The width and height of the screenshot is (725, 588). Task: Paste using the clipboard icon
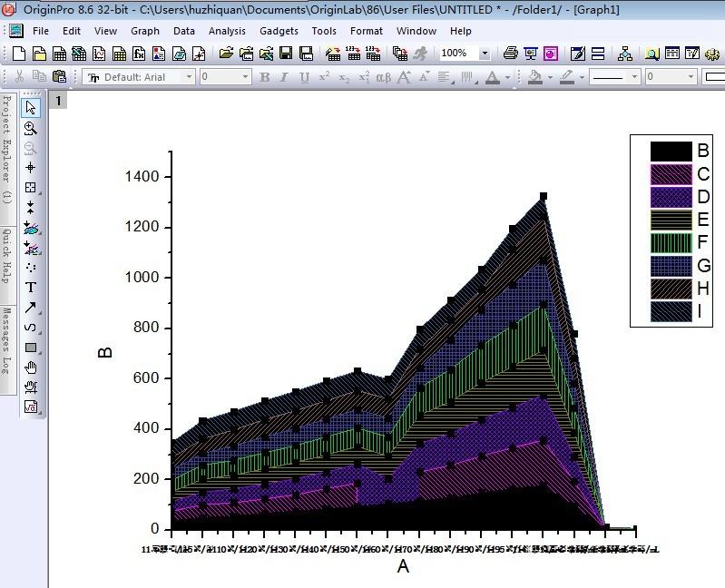tap(59, 76)
